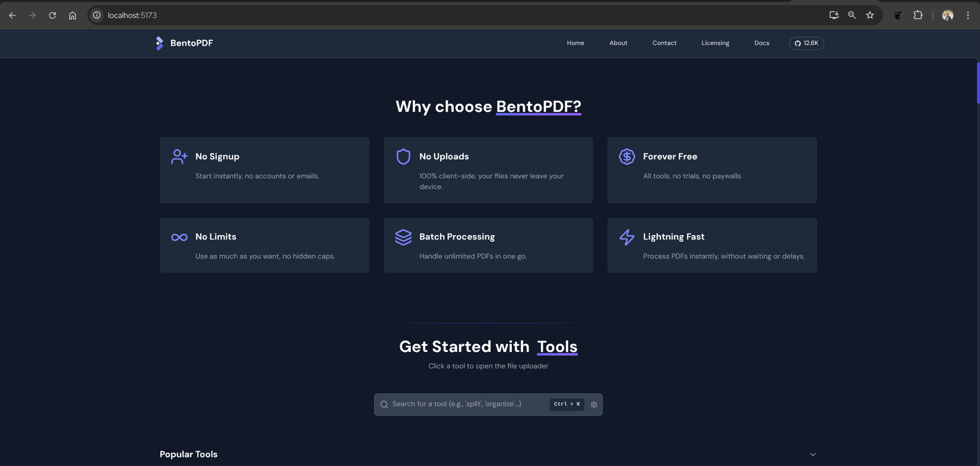
Task: Click the install app icon in address bar
Action: click(x=834, y=15)
